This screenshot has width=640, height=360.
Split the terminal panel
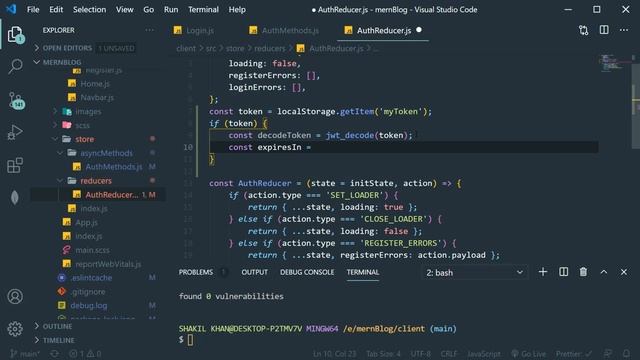[563, 272]
